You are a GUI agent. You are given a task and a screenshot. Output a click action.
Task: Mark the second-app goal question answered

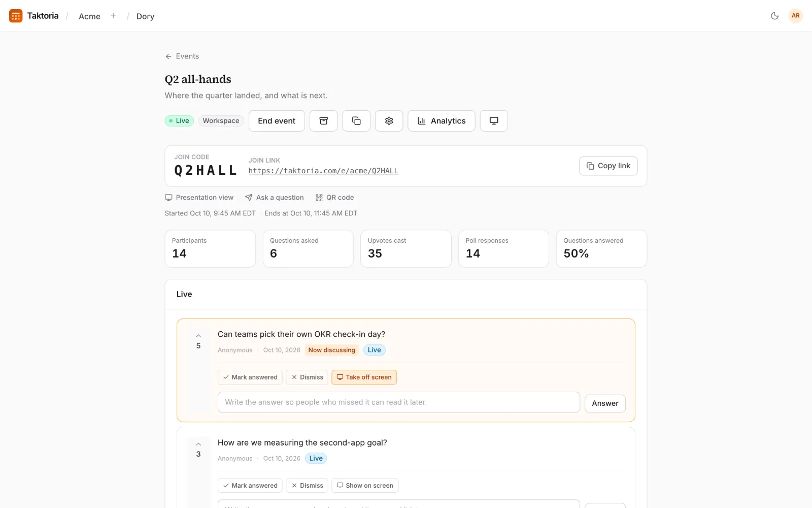(250, 486)
